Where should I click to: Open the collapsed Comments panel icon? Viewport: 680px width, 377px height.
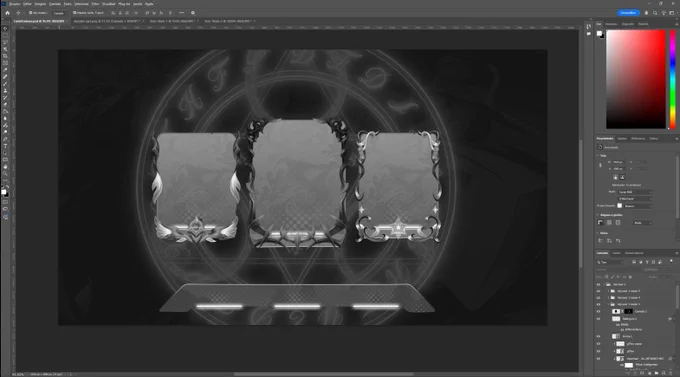588,33
